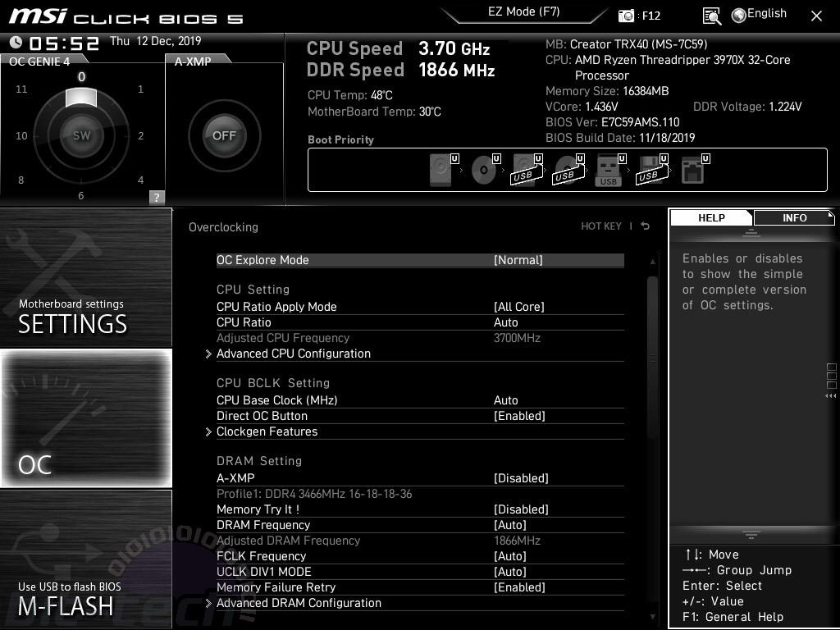Collapse help panel with top handle
840x630 pixels.
click(751, 233)
